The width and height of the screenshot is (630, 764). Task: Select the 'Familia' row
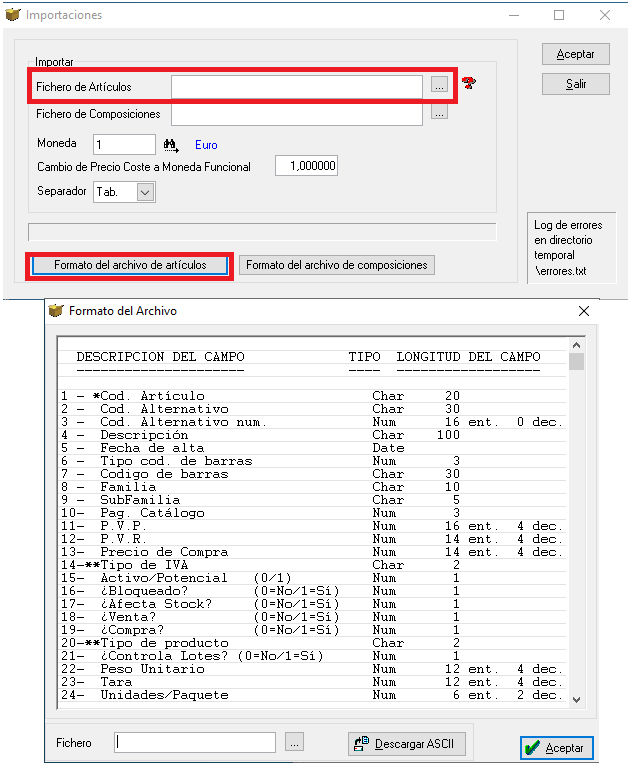pyautogui.click(x=312, y=487)
